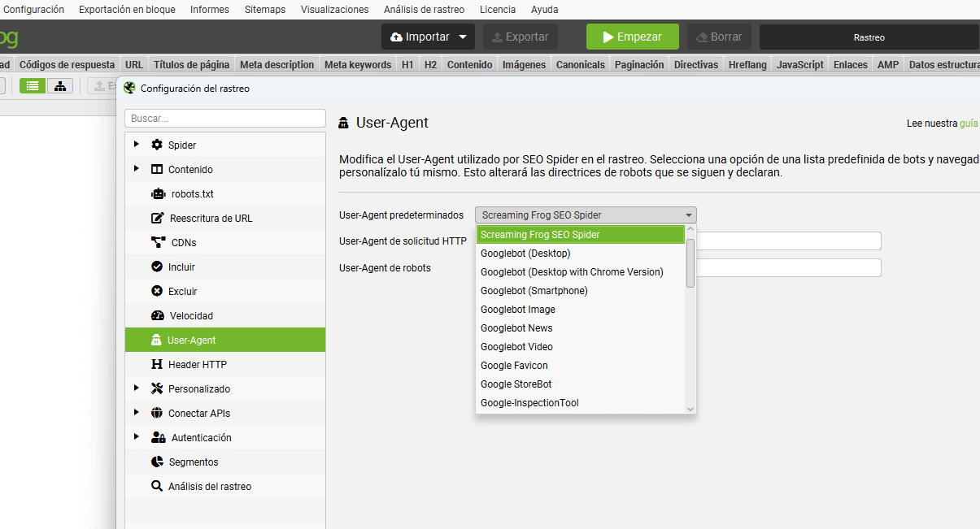
Task: Click the Autenticación user-lock icon
Action: click(159, 437)
